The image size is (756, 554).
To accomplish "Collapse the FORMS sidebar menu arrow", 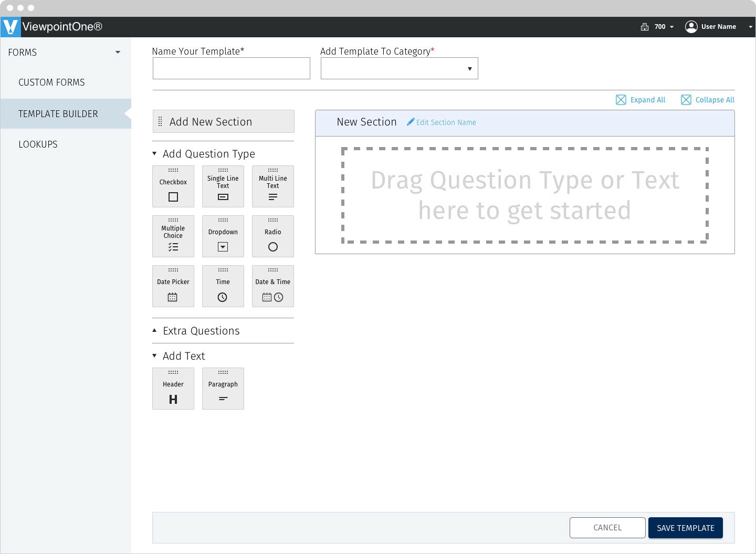I will 118,53.
